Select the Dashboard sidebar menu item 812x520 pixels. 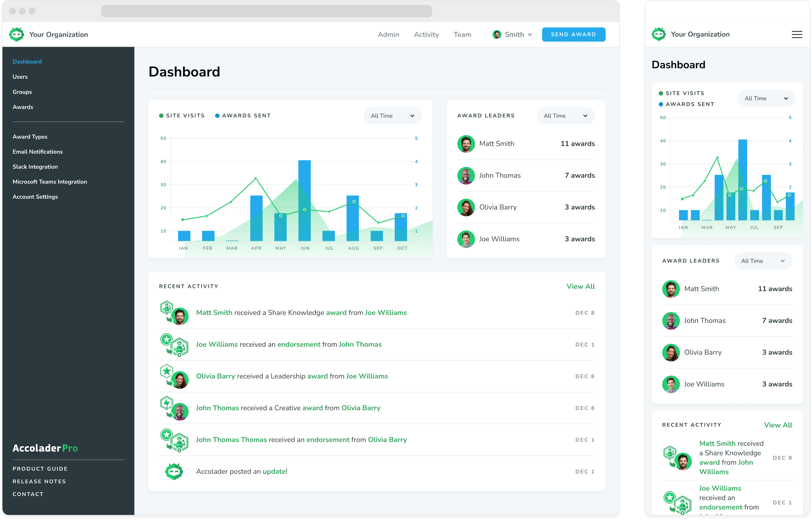pos(27,61)
